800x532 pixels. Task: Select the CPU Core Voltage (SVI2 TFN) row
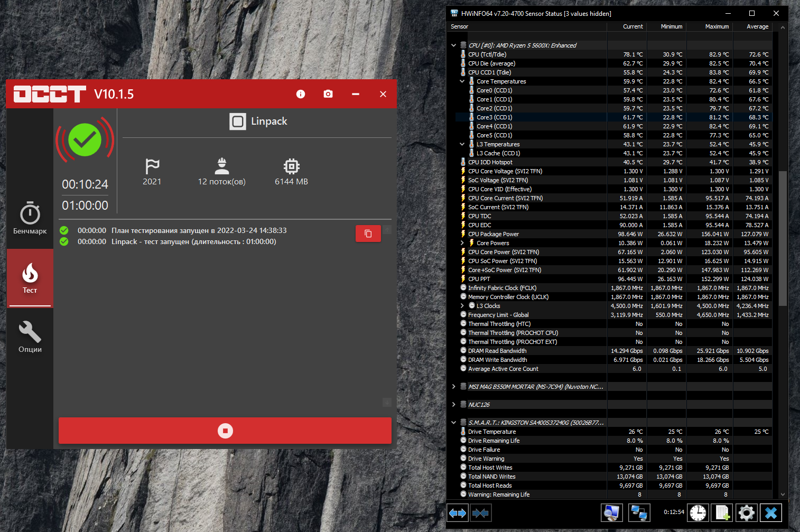pyautogui.click(x=610, y=171)
